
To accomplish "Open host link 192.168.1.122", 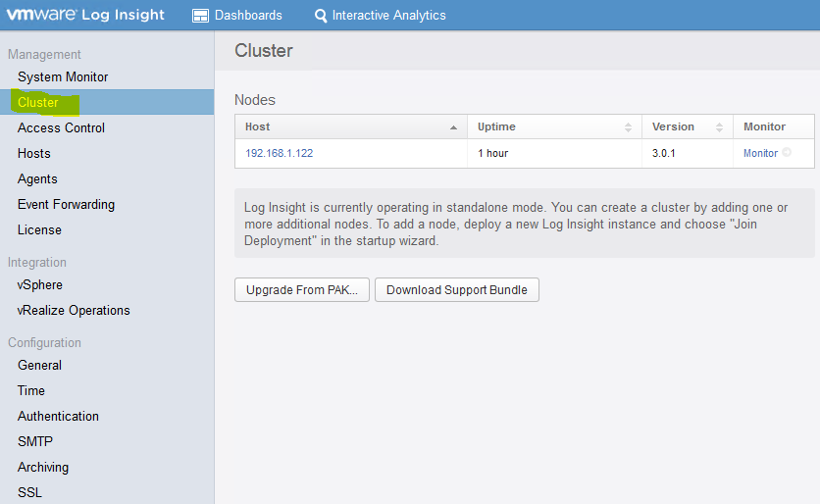I will pyautogui.click(x=280, y=153).
